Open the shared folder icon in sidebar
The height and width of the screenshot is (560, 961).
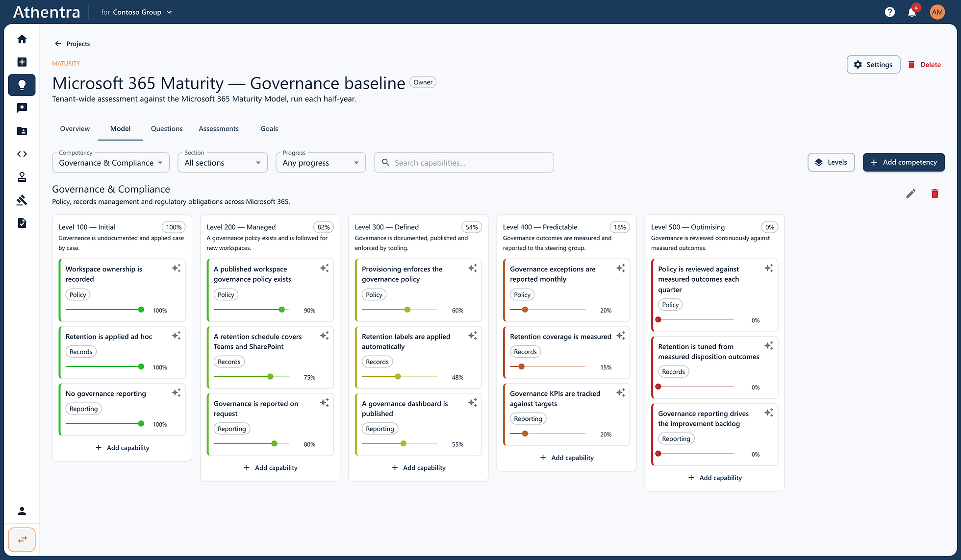pyautogui.click(x=22, y=131)
